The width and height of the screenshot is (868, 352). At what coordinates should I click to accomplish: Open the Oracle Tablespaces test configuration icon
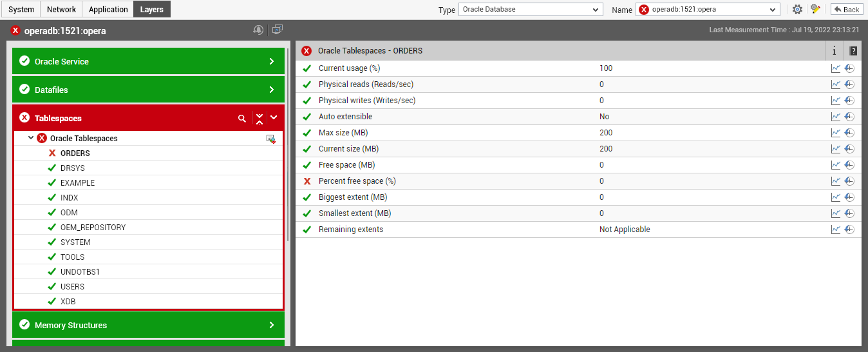point(271,139)
